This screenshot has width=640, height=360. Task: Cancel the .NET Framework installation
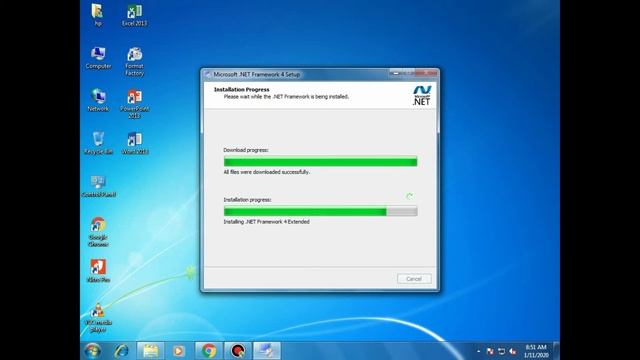coord(414,279)
